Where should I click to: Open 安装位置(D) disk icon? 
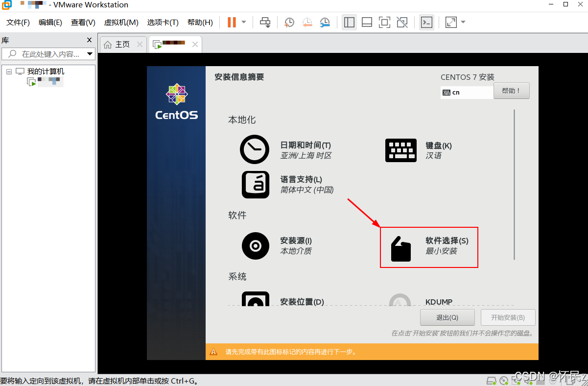[x=256, y=299]
